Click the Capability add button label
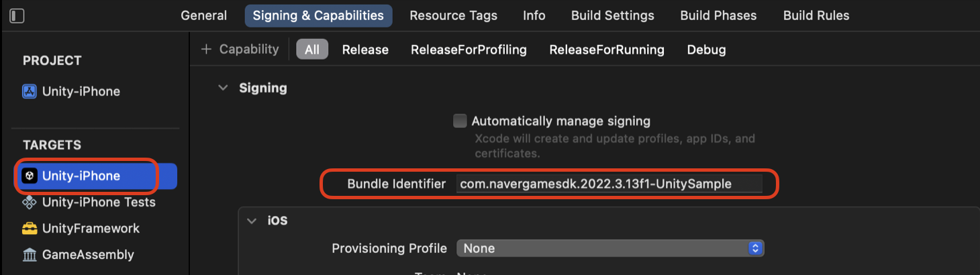The width and height of the screenshot is (980, 275). coord(249,49)
